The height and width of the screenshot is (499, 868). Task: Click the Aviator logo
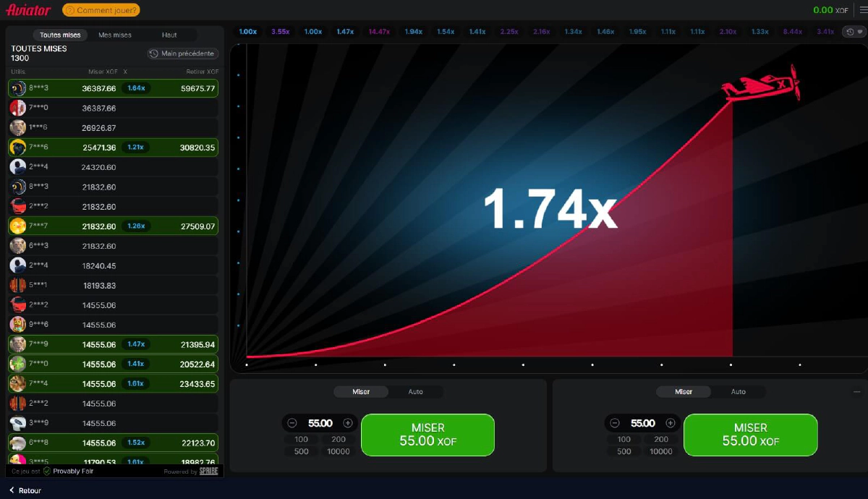[28, 10]
